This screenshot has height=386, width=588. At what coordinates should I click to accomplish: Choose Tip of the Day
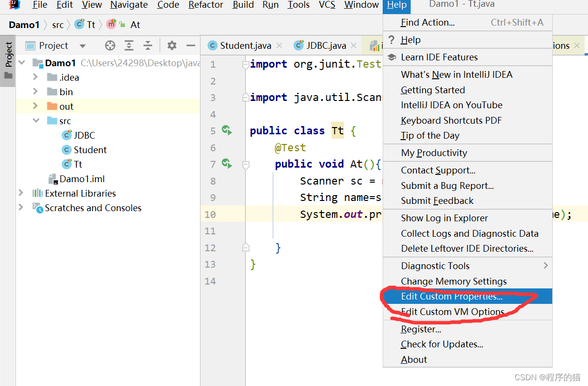click(468, 135)
